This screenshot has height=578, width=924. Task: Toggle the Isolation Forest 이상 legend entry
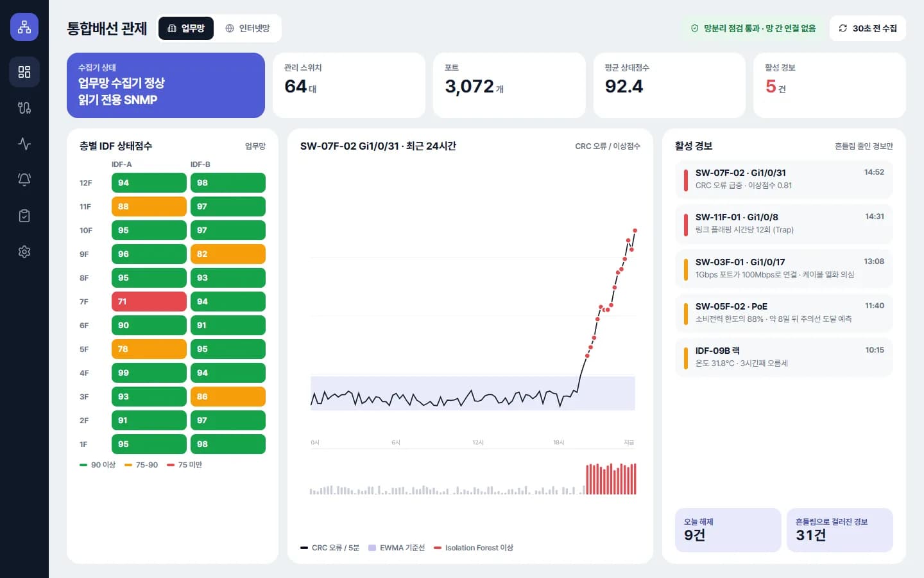[474, 548]
